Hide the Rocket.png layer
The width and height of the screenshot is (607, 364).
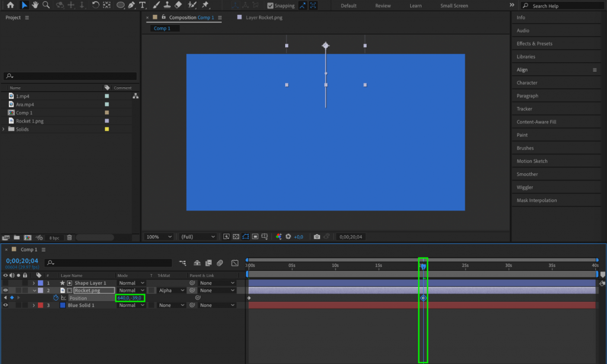[x=5, y=290]
